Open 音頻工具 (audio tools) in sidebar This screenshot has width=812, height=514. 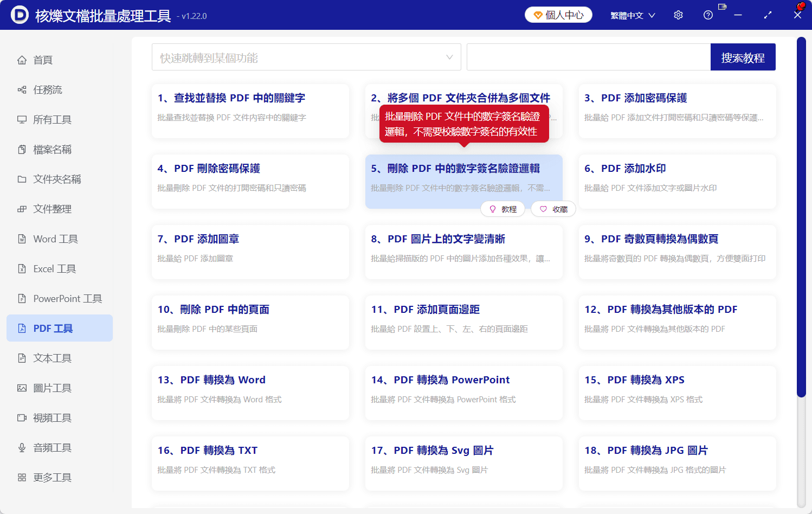[x=53, y=447]
